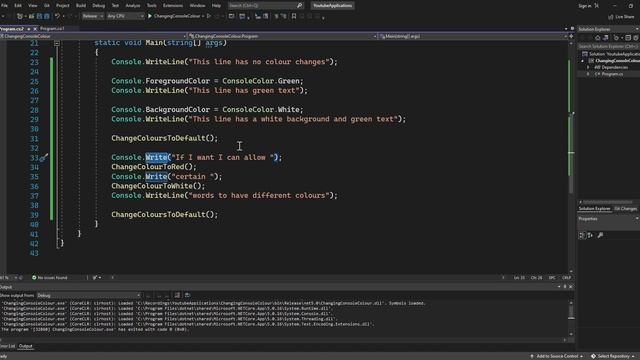Open the Extensions menu
This screenshot has height=360, width=640.
tap(173, 6)
